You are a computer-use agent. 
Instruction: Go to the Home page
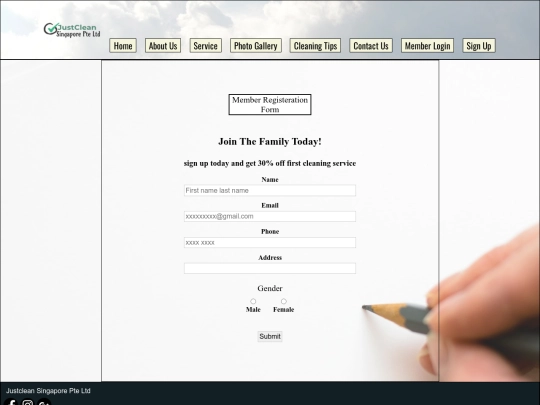tap(123, 45)
